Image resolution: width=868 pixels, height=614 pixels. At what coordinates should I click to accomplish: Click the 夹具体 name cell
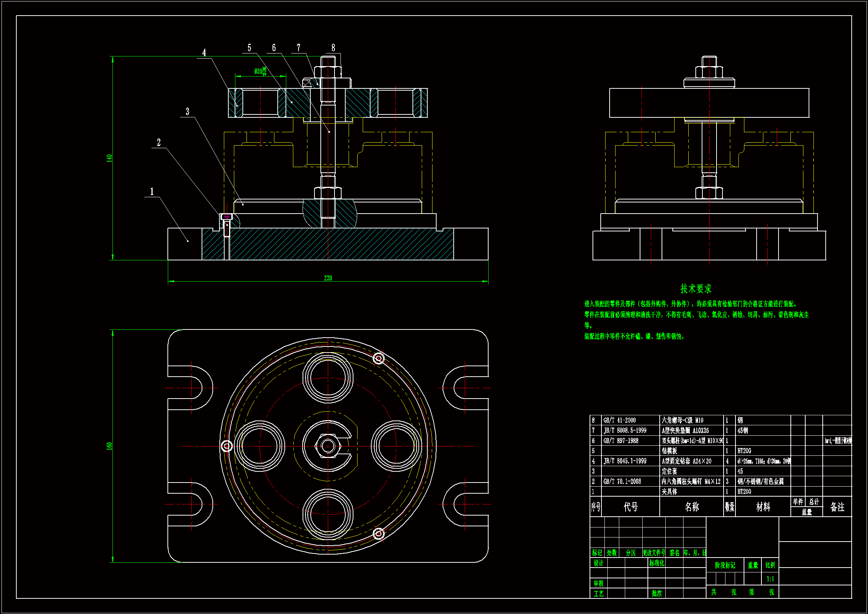coord(669,492)
